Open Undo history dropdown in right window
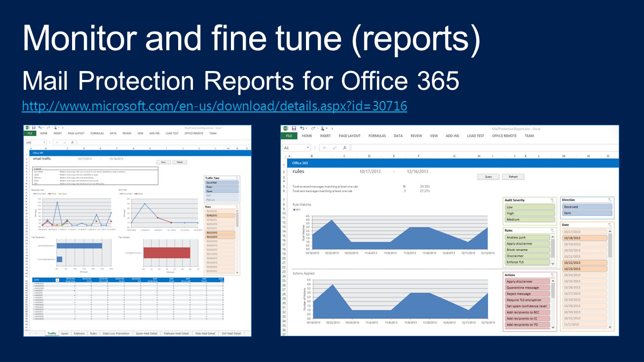 (306, 128)
